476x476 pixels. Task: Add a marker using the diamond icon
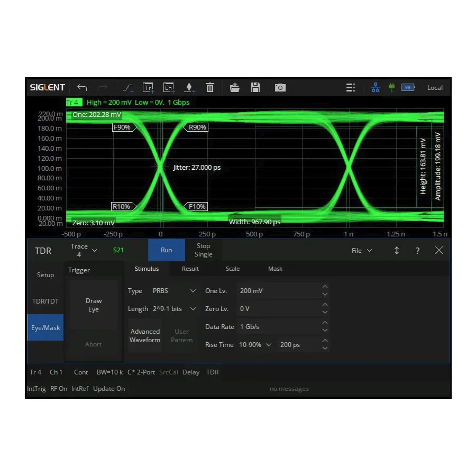(x=189, y=87)
